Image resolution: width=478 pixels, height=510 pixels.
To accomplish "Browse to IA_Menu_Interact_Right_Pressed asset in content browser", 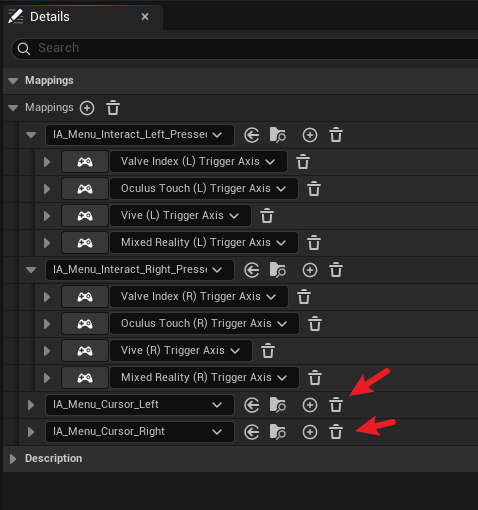I will tap(278, 270).
